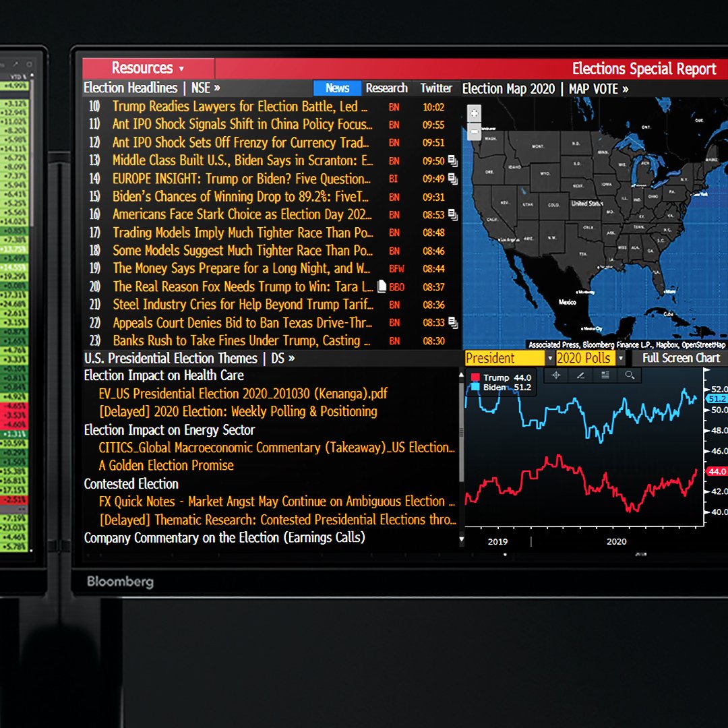
Task: Open Thematic Research Contested Presidential Elections
Action: 278,520
